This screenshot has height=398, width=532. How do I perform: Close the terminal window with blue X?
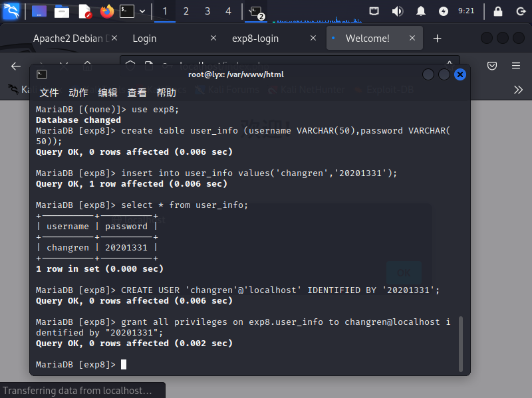click(x=460, y=74)
